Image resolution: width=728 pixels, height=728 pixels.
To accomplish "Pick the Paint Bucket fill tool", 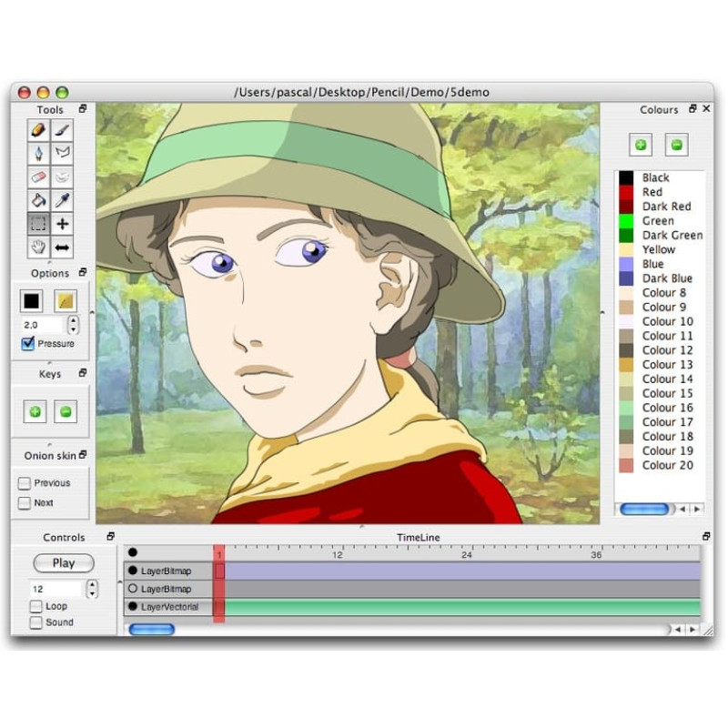I will [x=38, y=200].
